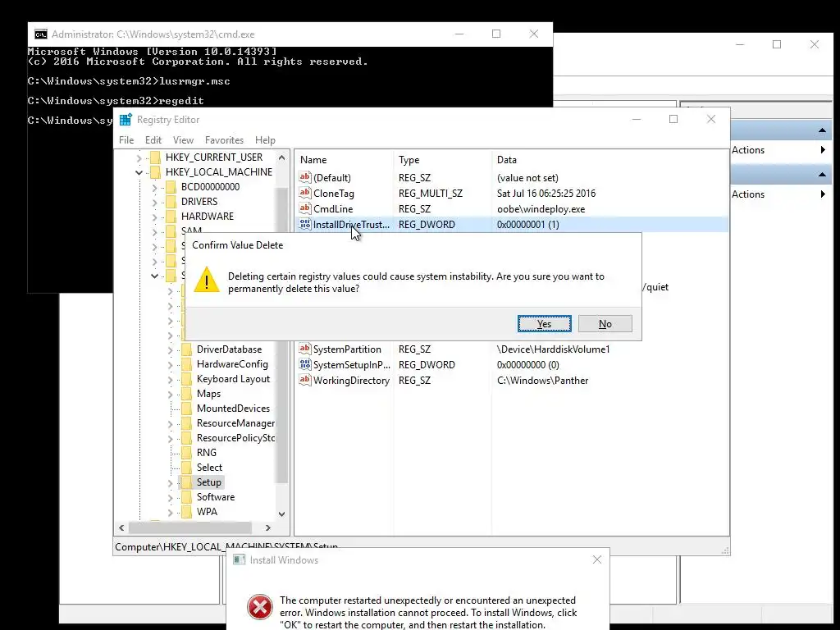The image size is (840, 630).
Task: Open the View menu in Registry Editor
Action: point(183,139)
